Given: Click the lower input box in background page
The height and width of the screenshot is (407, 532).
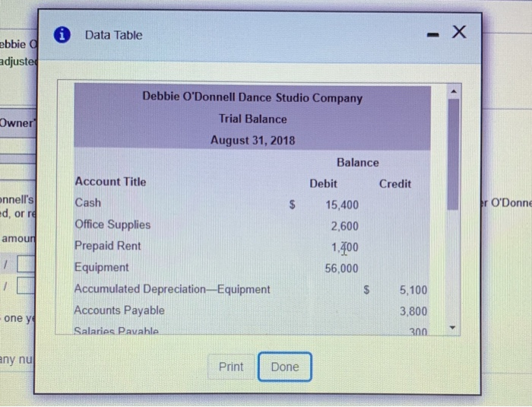Looking at the screenshot, I should 26,285.
